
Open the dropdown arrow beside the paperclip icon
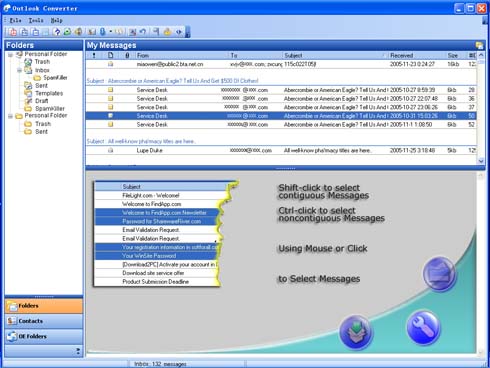(x=110, y=32)
